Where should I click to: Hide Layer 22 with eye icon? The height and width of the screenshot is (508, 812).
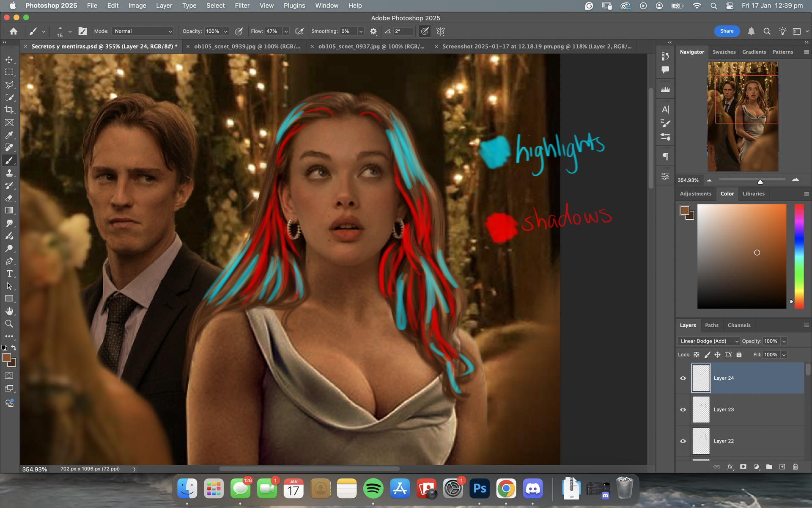point(683,441)
